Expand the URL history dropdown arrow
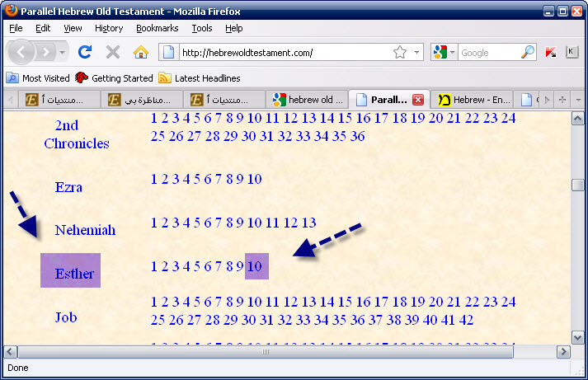The image size is (588, 380). [417, 52]
